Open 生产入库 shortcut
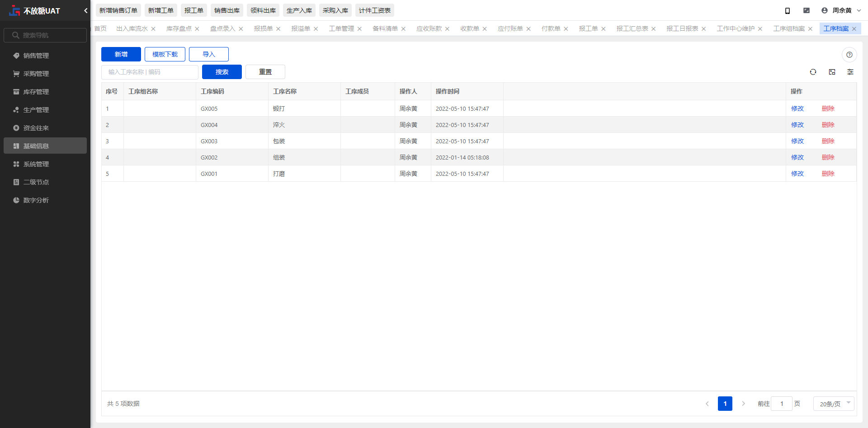The image size is (868, 428). pyautogui.click(x=299, y=10)
